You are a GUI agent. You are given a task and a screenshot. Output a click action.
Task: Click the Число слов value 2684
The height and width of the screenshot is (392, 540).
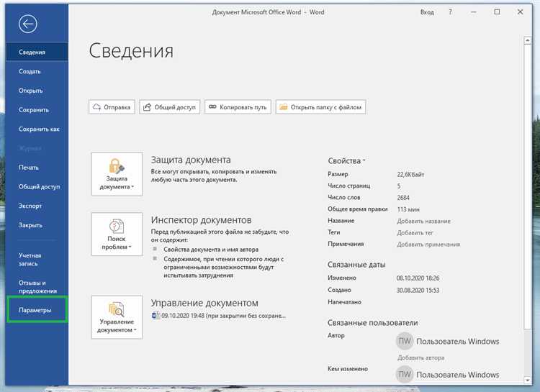[x=403, y=198]
